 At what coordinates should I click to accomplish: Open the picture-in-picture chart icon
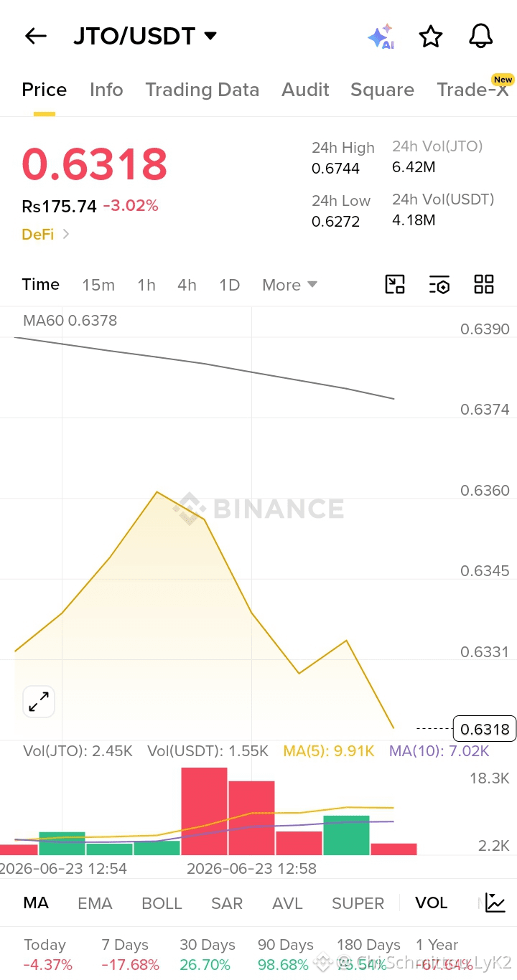[395, 284]
